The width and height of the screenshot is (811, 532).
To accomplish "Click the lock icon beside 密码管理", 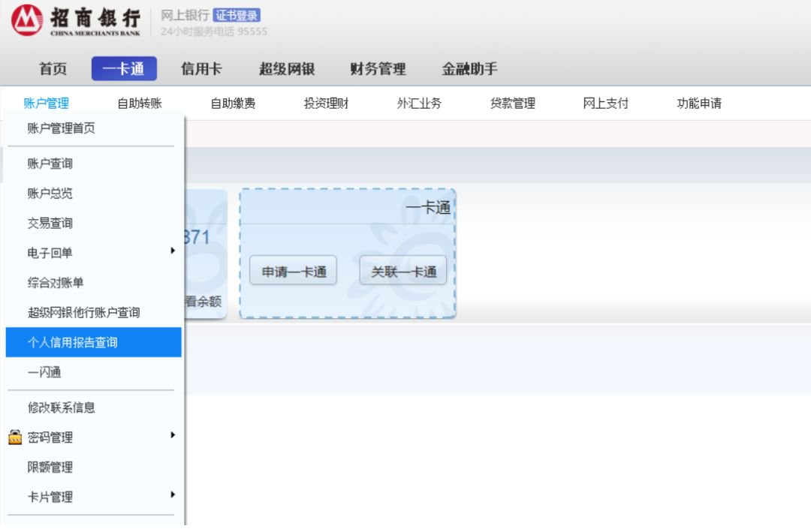I will 15,437.
